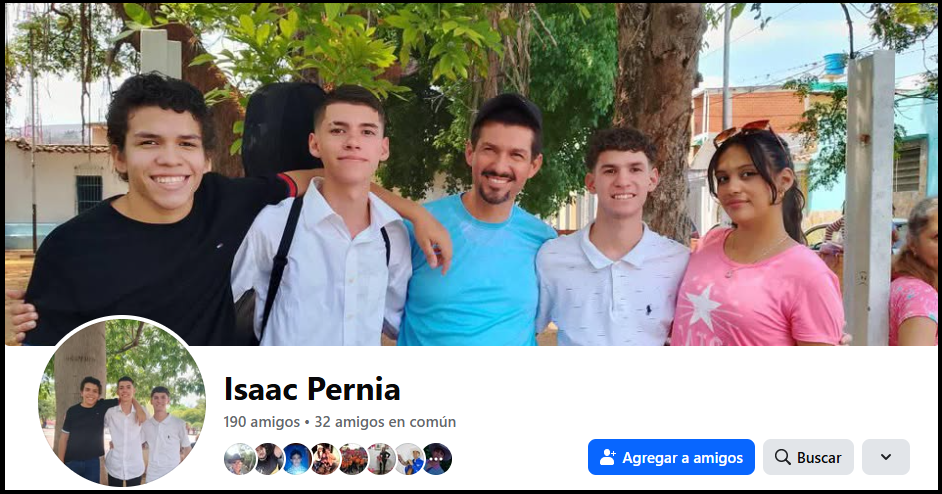Open the 190 amigos link
This screenshot has height=494, width=942.
(x=261, y=422)
